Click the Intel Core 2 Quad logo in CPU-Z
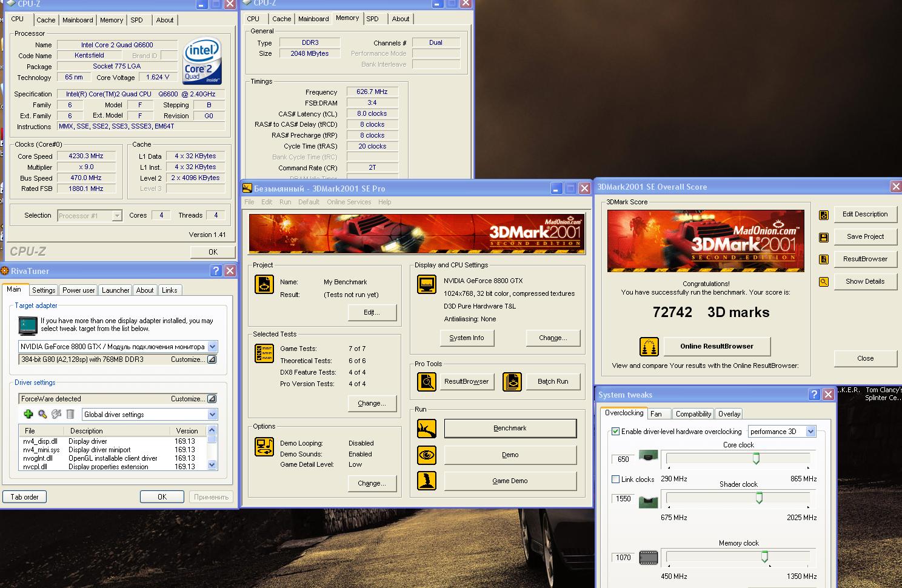902x588 pixels. click(x=202, y=62)
